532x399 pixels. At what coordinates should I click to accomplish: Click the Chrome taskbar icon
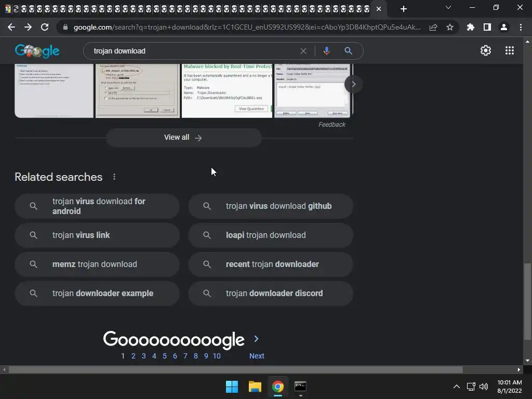[x=277, y=387]
